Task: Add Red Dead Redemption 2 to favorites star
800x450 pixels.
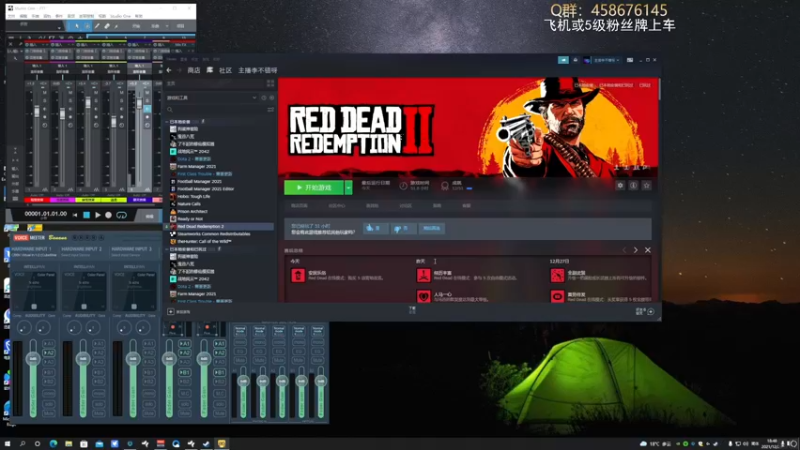Action: tap(646, 186)
